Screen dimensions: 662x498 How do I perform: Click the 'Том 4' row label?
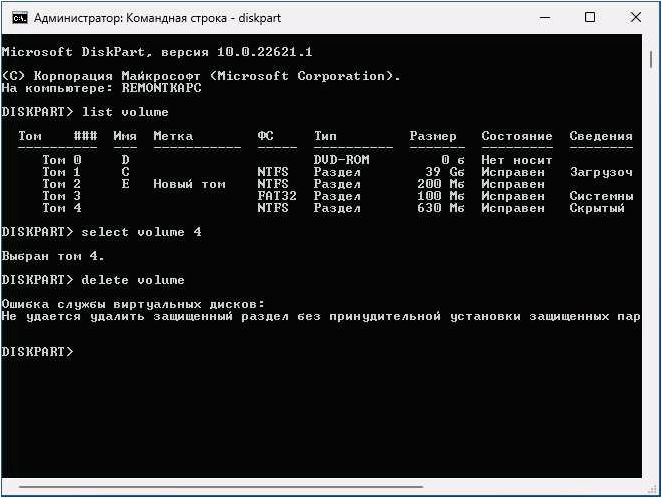click(62, 208)
